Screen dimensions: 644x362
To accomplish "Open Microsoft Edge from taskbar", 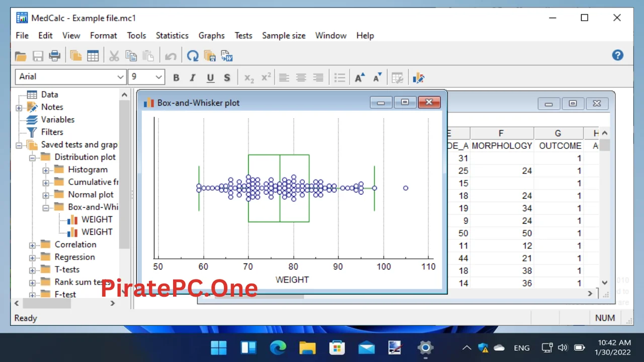I will coord(278,347).
